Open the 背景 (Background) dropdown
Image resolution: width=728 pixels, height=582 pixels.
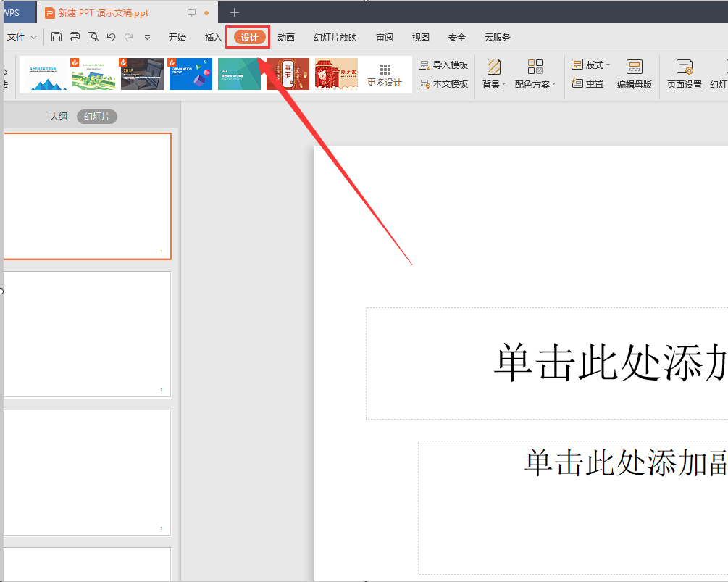click(493, 73)
